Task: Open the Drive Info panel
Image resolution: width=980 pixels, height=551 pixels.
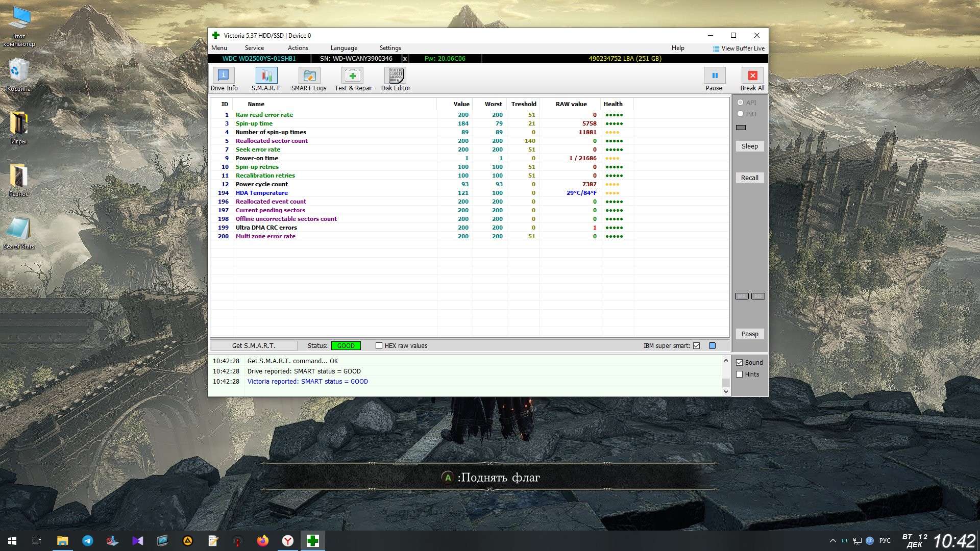Action: point(224,76)
